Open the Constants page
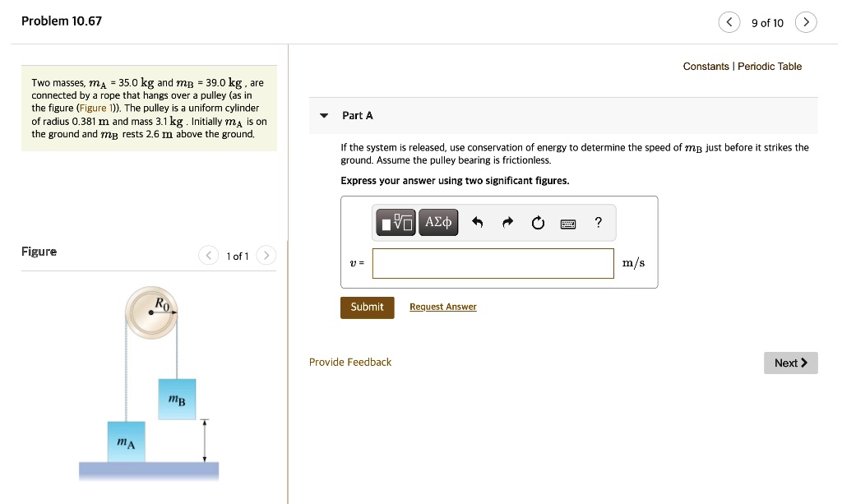This screenshot has height=504, width=842. [704, 67]
